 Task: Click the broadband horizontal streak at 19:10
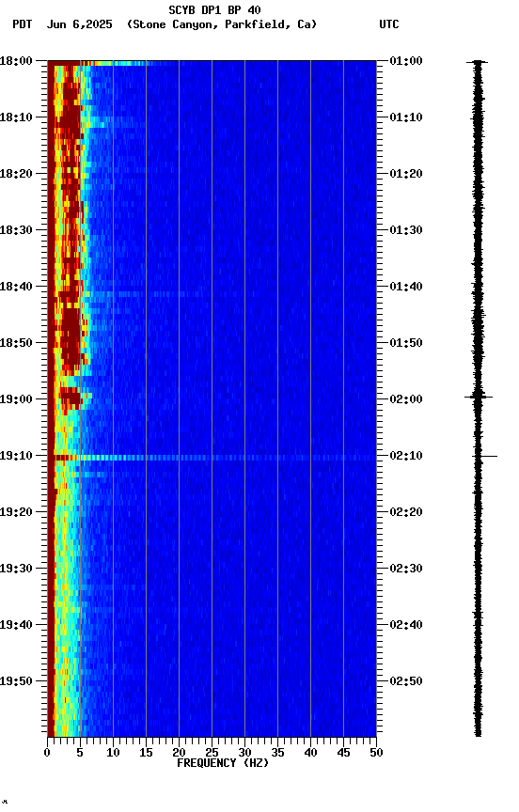click(x=212, y=458)
